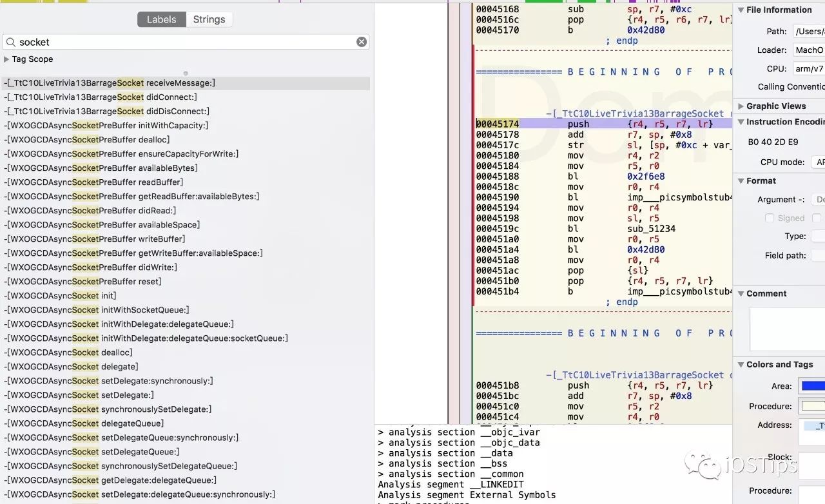Select getReadBuffer:availableBytes: label

[186, 197]
